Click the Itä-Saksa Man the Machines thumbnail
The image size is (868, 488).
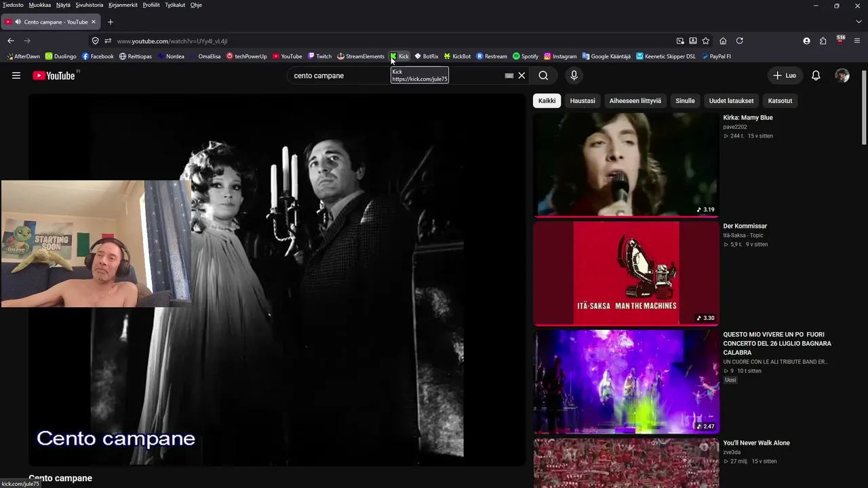pos(626,273)
